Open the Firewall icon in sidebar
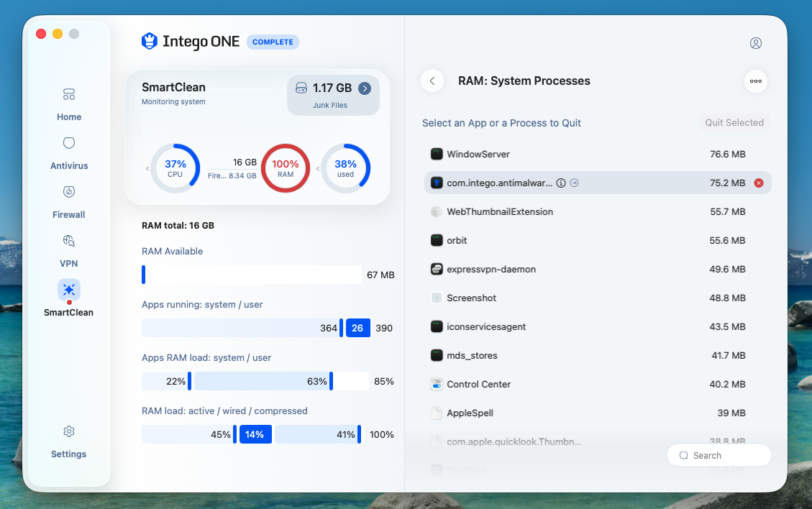This screenshot has height=509, width=812. tap(69, 191)
